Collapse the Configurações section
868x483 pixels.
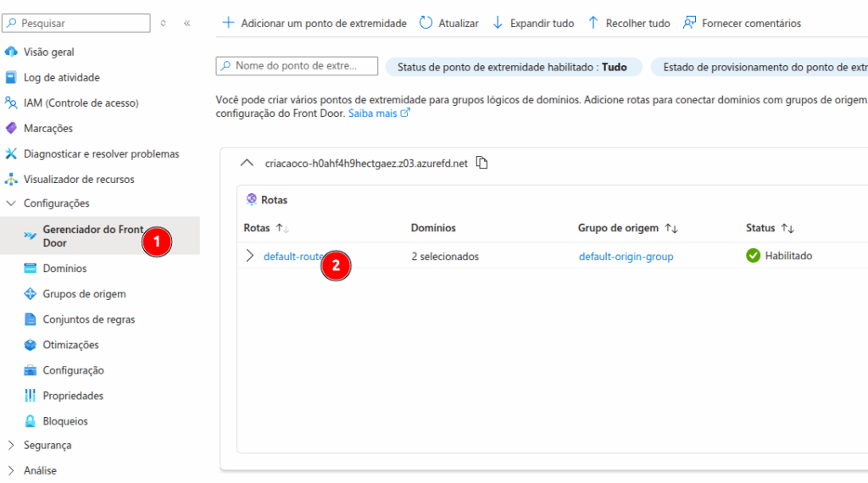(x=11, y=203)
